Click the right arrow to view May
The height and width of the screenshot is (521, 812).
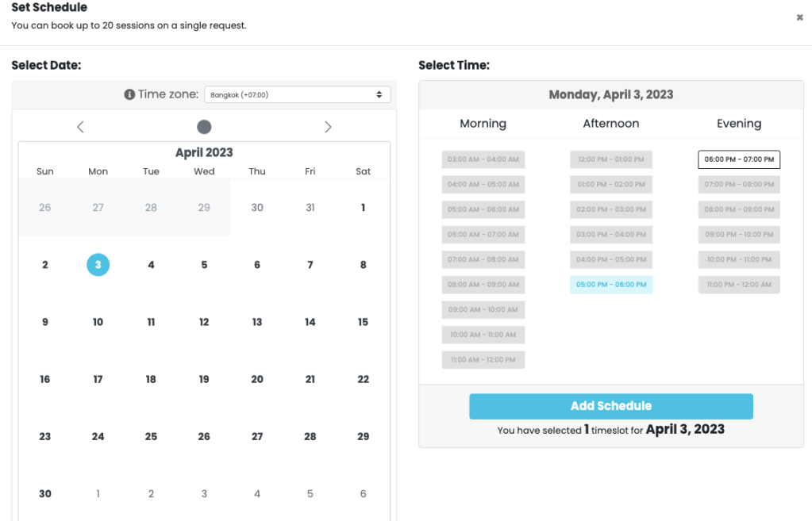(x=328, y=126)
